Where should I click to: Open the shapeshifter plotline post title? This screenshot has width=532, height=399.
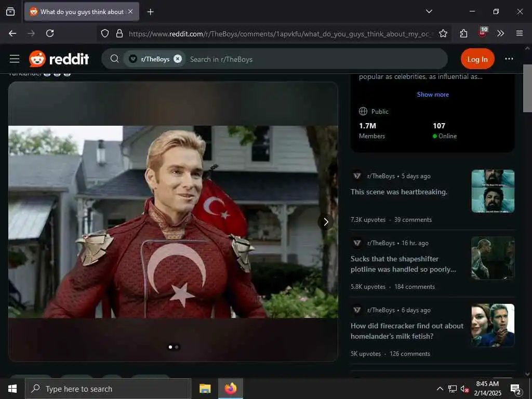pyautogui.click(x=403, y=263)
